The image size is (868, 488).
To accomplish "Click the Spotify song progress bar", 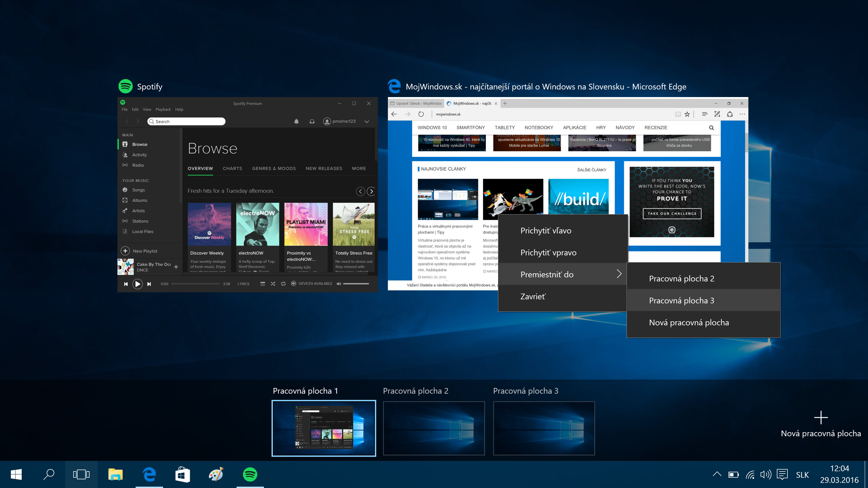I will coord(196,284).
